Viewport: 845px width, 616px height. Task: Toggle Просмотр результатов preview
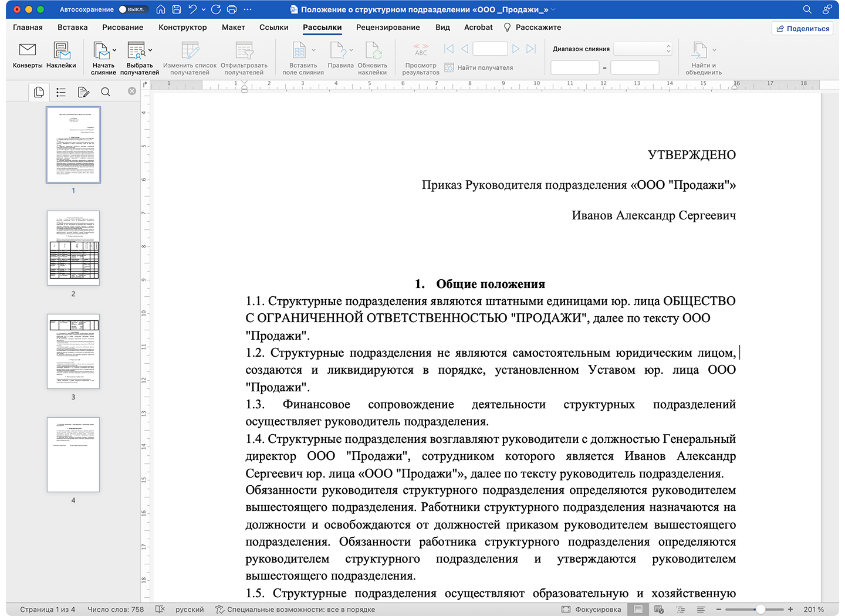point(421,59)
